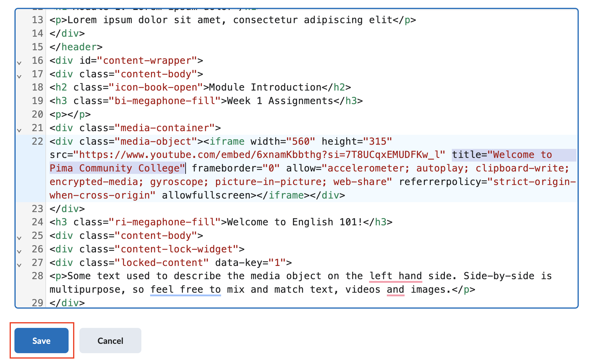
Task: Click the "locked-content" class value
Action: pyautogui.click(x=162, y=263)
